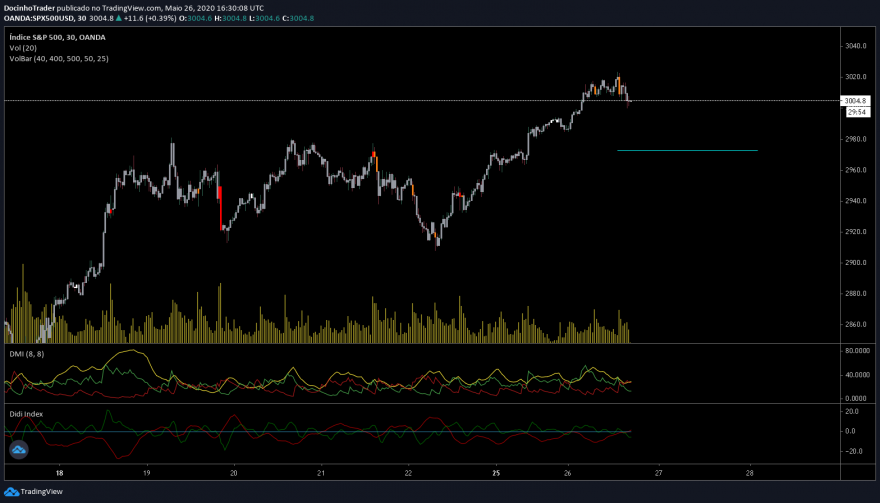Viewport: 880px width, 503px height.
Task: Click the OANDA:SPX500USD symbol text in header
Action: point(39,18)
